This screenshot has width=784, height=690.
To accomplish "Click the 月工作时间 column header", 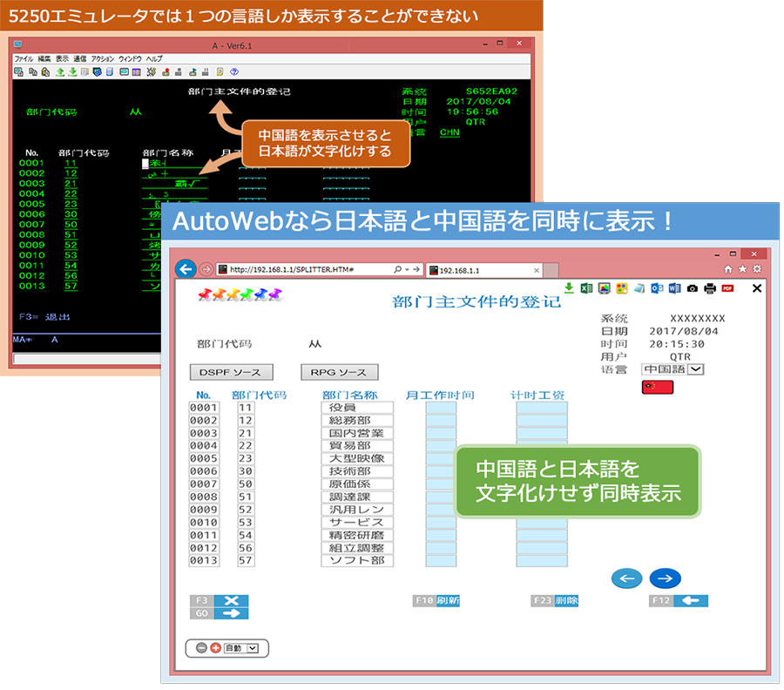I will (x=440, y=395).
